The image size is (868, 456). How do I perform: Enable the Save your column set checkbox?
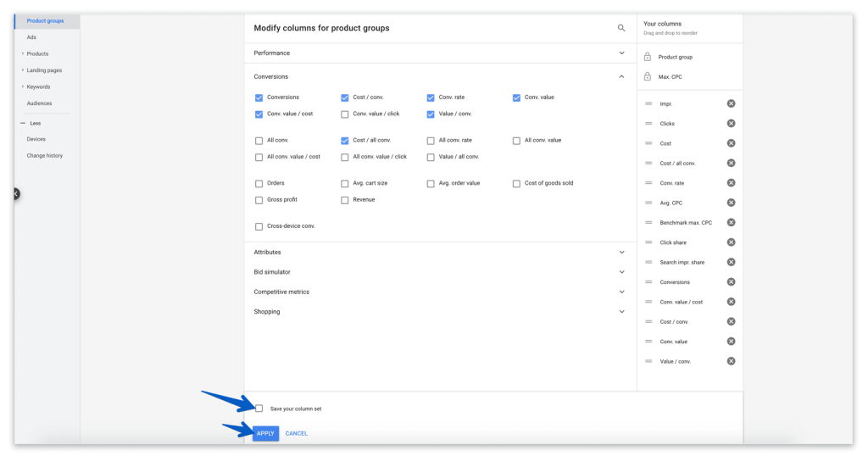point(259,409)
